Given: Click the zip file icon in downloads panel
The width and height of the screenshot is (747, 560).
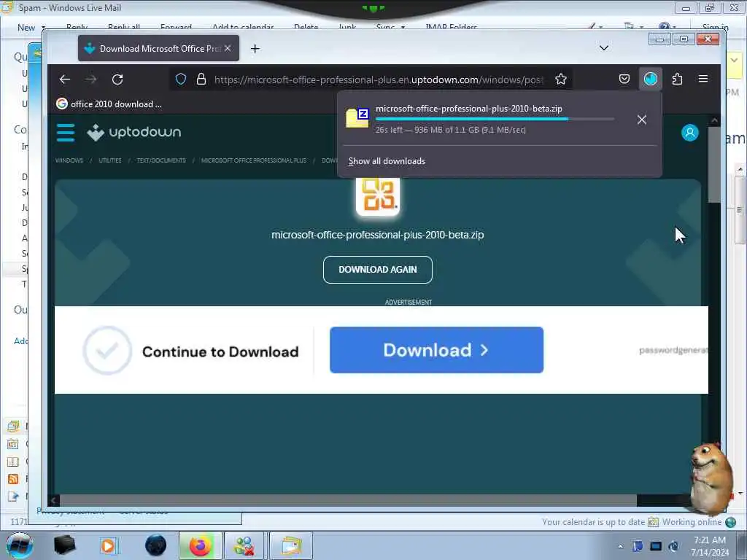Looking at the screenshot, I should (x=357, y=118).
